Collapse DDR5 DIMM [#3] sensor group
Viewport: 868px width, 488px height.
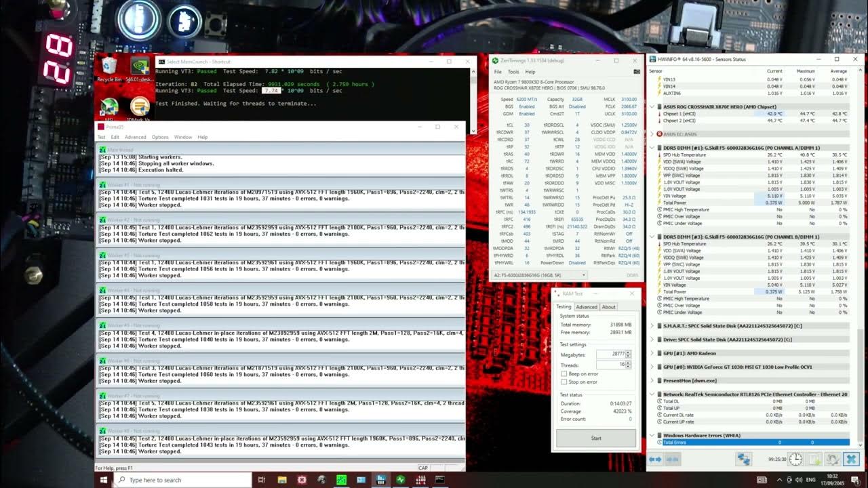652,237
